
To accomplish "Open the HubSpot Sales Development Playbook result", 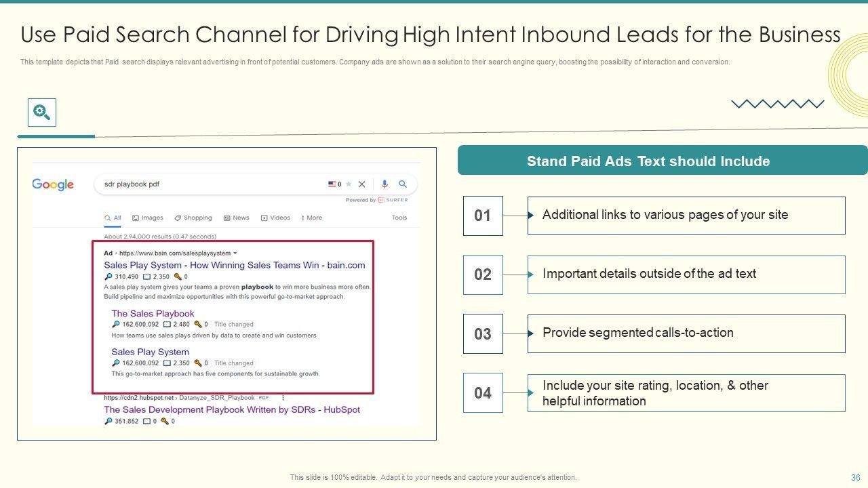I will pos(231,409).
